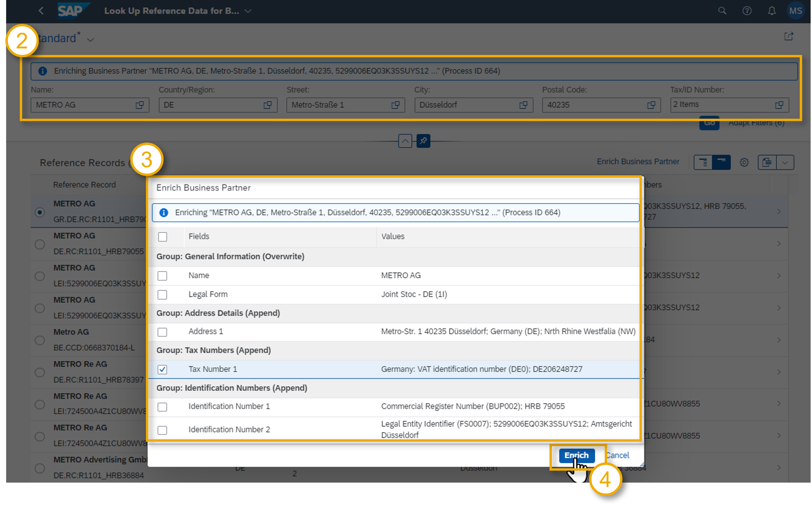
Task: Click the export to spreadsheet icon
Action: tap(767, 162)
